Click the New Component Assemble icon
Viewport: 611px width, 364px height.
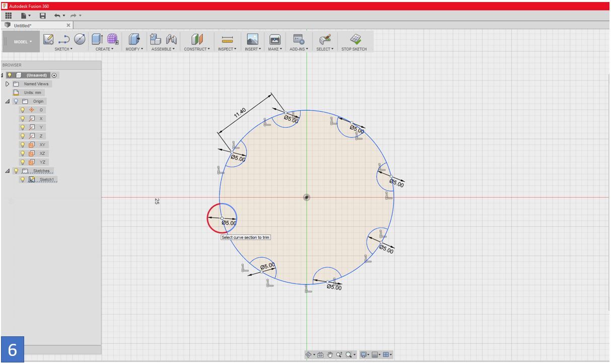click(x=156, y=39)
